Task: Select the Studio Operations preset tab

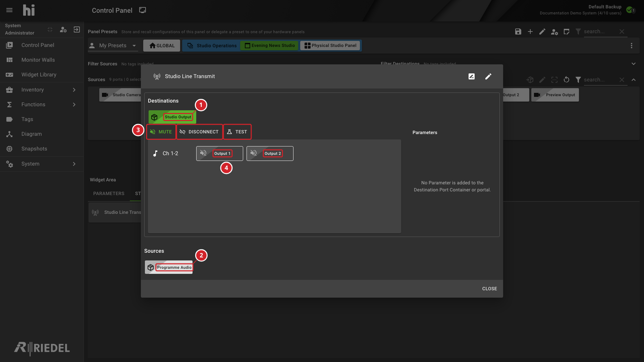Action: point(212,46)
